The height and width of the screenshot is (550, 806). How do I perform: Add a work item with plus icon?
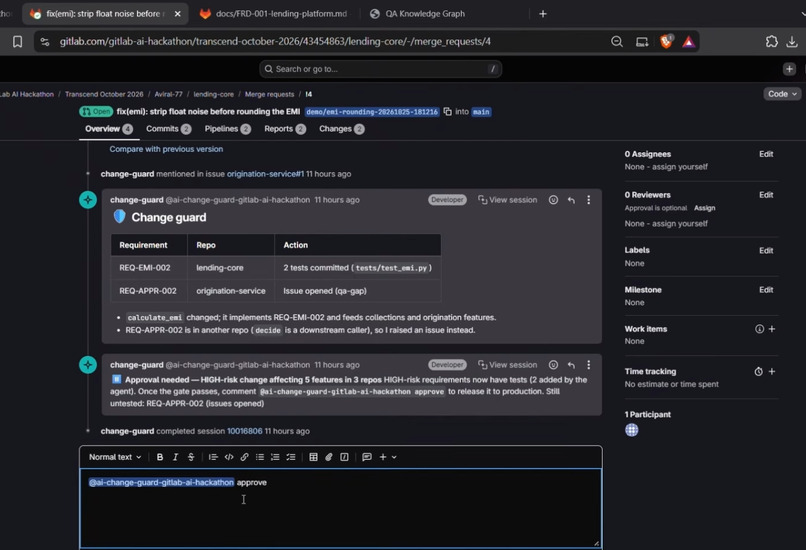[x=772, y=329]
